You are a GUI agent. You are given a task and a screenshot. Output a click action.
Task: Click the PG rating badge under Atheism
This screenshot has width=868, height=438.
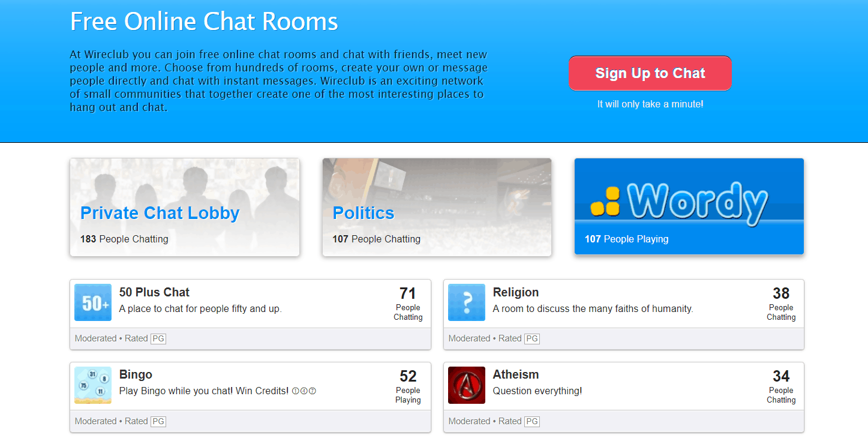[531, 421]
